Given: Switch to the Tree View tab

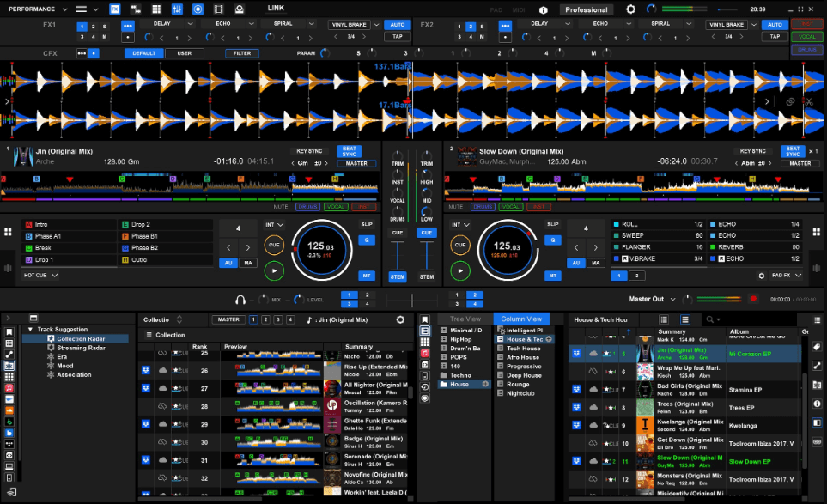Looking at the screenshot, I should (x=465, y=319).
